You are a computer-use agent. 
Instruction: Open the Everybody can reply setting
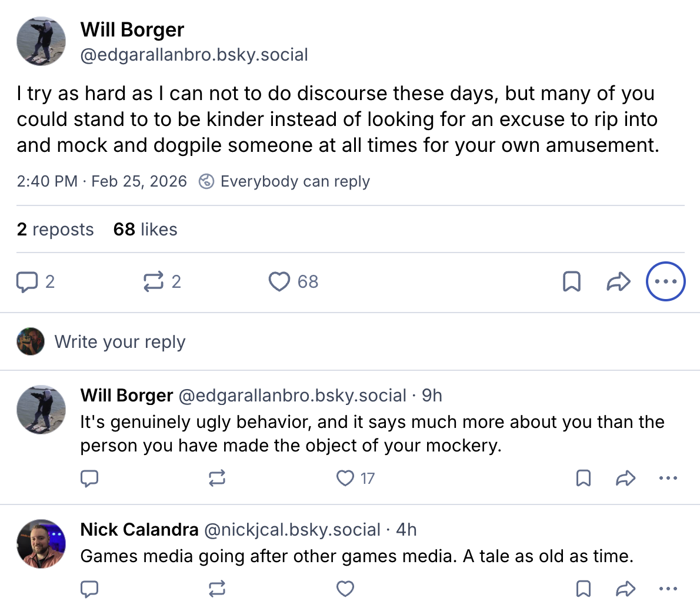coord(286,181)
